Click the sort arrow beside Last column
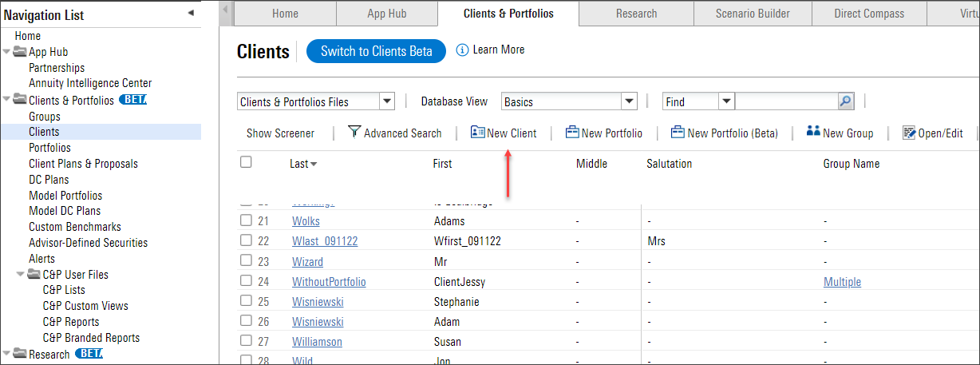 [x=314, y=164]
